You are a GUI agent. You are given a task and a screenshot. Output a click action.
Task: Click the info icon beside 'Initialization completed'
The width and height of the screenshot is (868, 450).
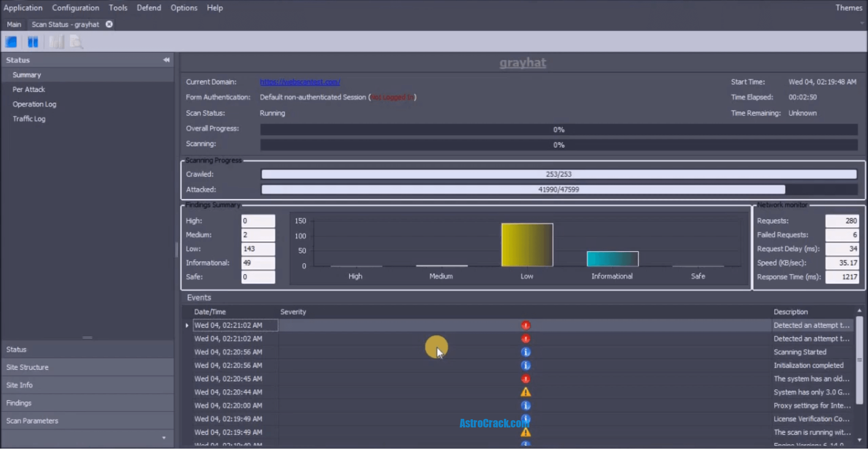pyautogui.click(x=526, y=365)
